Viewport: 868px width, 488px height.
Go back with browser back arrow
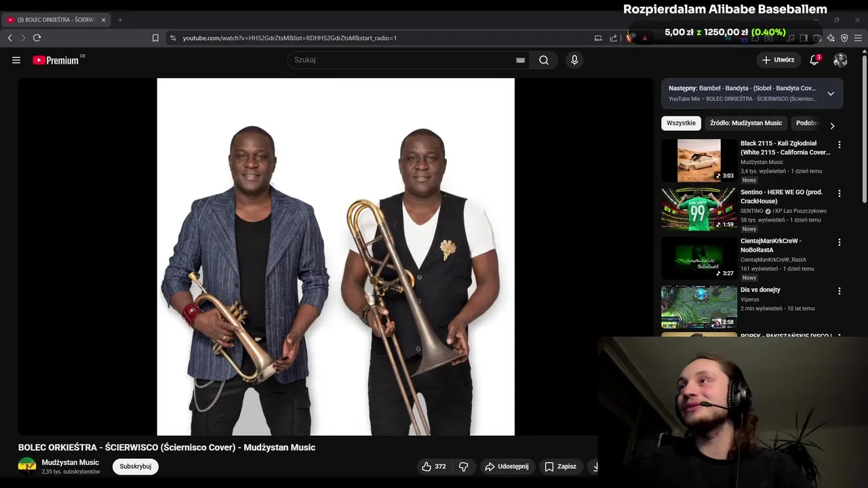[10, 38]
